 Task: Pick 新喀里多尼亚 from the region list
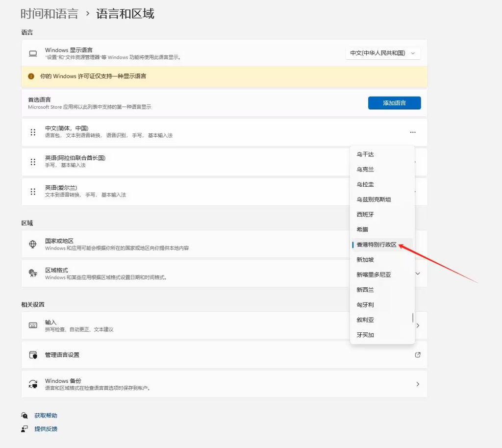click(x=382, y=274)
